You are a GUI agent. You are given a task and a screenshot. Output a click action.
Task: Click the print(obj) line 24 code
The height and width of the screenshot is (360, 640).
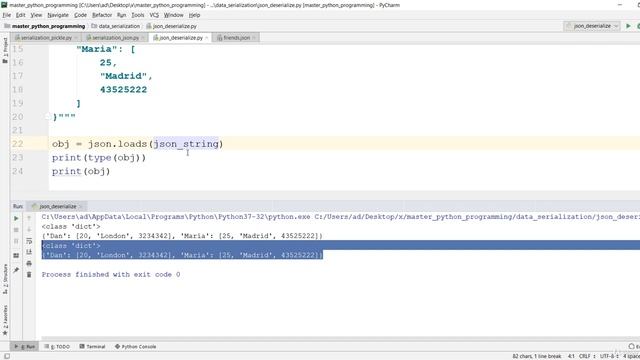[81, 171]
